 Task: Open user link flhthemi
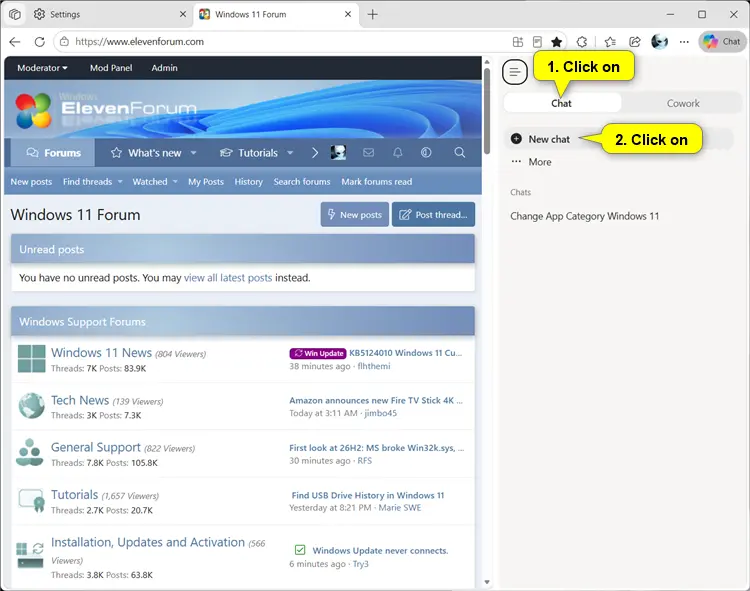tap(374, 366)
